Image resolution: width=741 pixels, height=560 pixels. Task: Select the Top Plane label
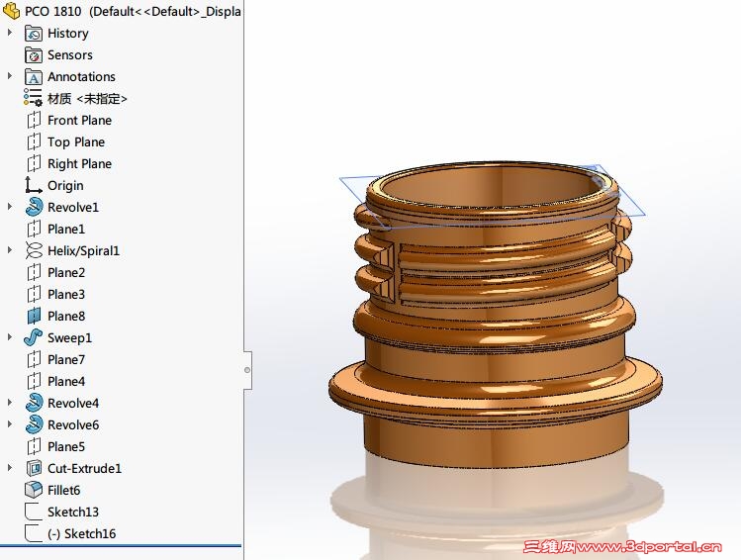click(x=76, y=142)
